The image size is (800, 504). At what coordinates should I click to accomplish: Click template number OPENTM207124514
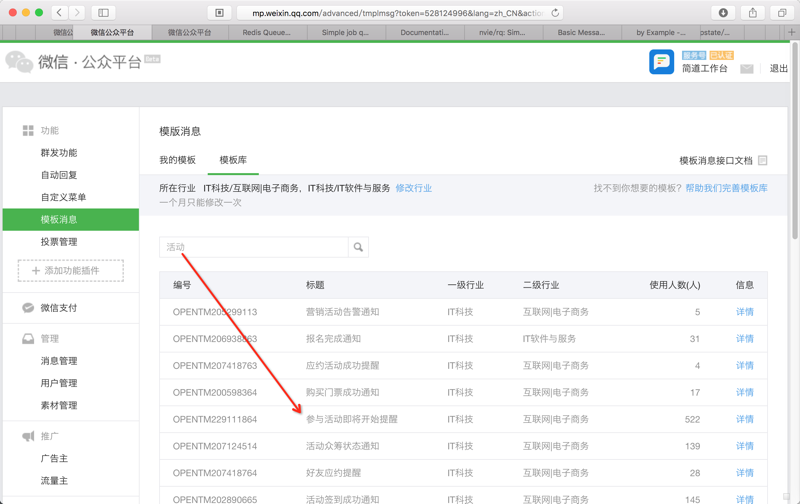coord(215,446)
